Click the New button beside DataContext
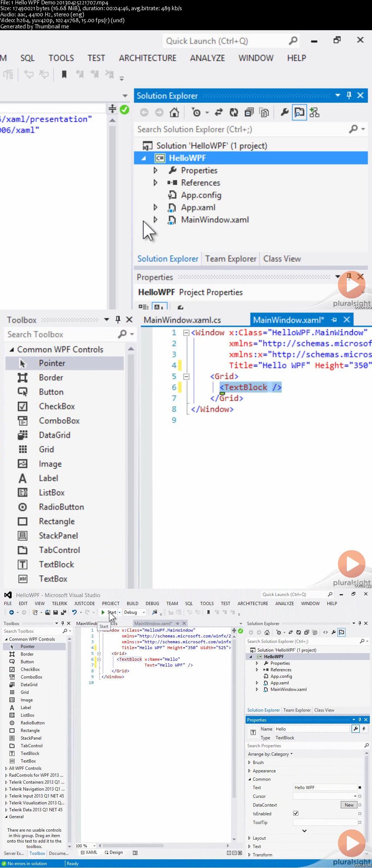The image size is (372, 868). (349, 805)
